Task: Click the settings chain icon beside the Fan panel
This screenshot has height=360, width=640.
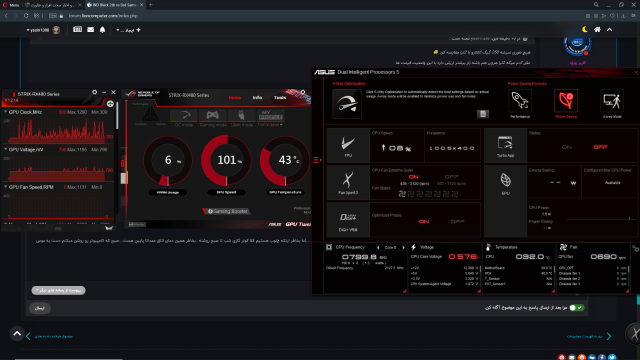Action: tap(635, 248)
